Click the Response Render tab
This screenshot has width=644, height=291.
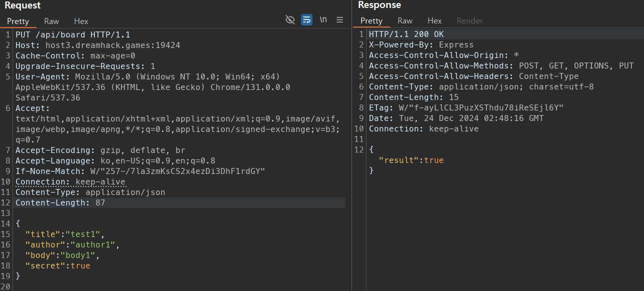(469, 20)
